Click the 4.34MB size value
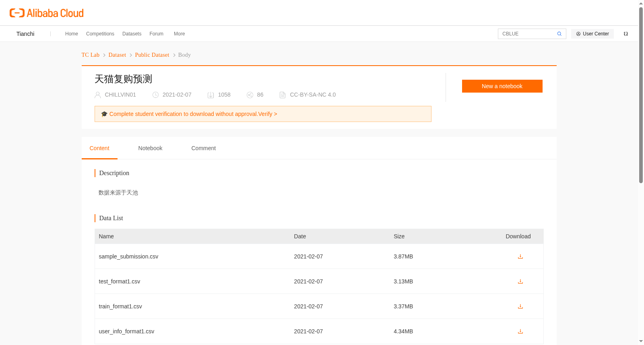 [403, 331]
